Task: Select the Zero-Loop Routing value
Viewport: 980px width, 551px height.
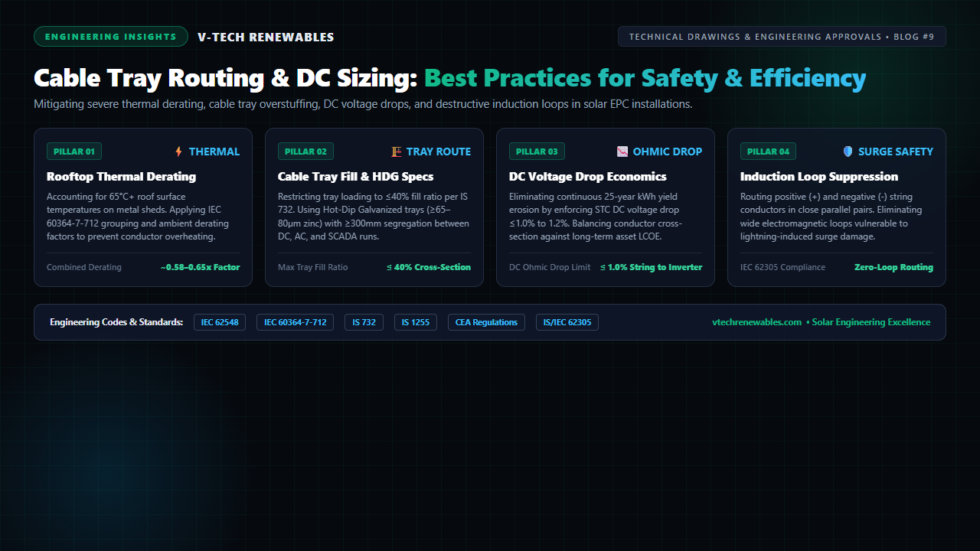Action: coord(893,267)
